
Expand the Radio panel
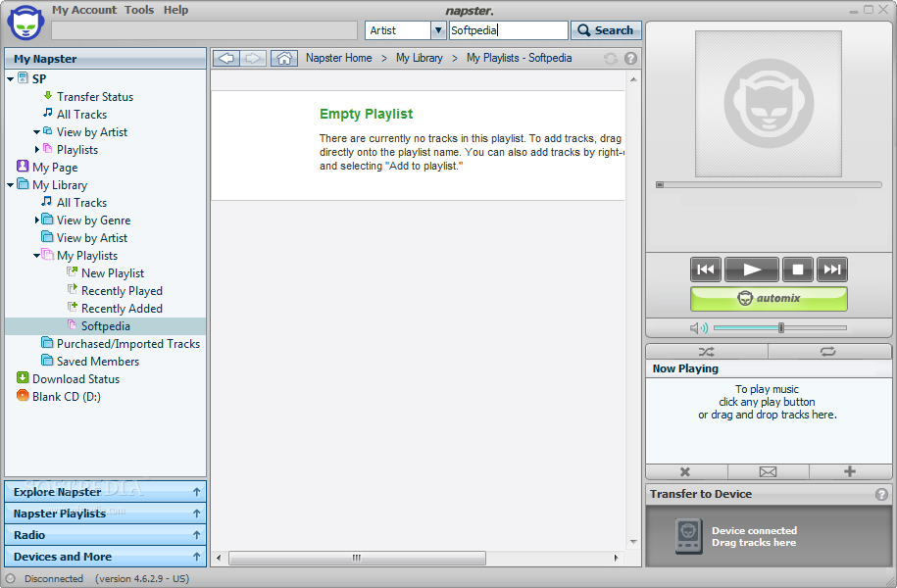[x=105, y=535]
